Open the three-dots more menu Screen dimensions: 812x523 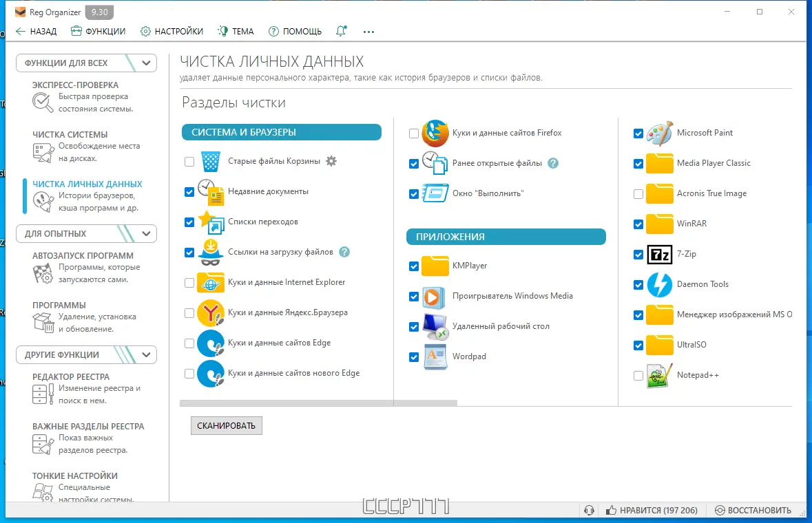pyautogui.click(x=368, y=32)
